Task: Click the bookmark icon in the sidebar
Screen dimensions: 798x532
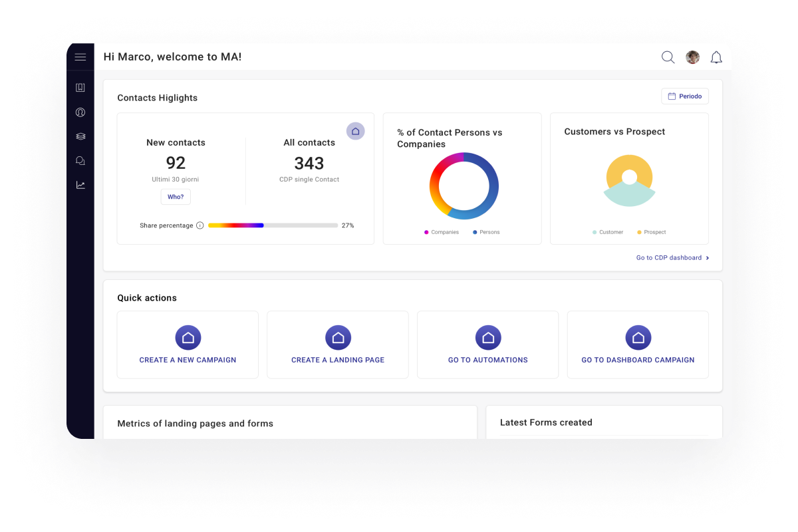Action: pos(80,88)
